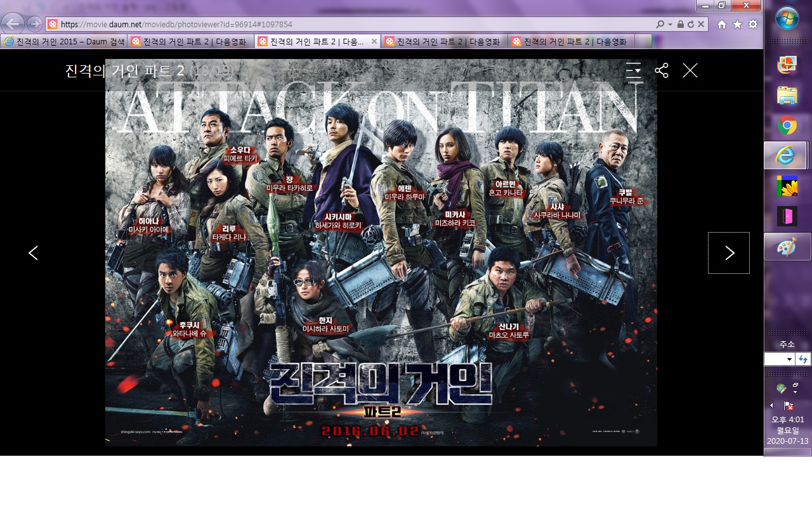Click the search magnifier in address bar
812x511 pixels.
tap(660, 24)
